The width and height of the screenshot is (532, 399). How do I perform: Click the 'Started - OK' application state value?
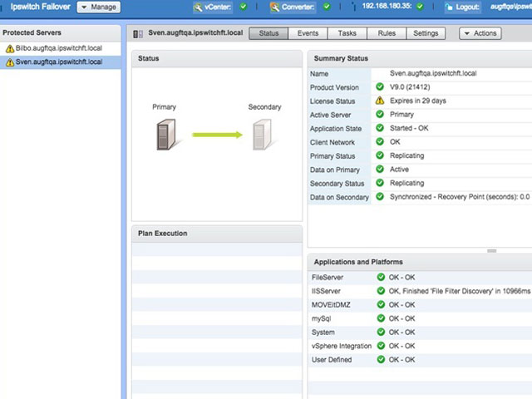(409, 128)
